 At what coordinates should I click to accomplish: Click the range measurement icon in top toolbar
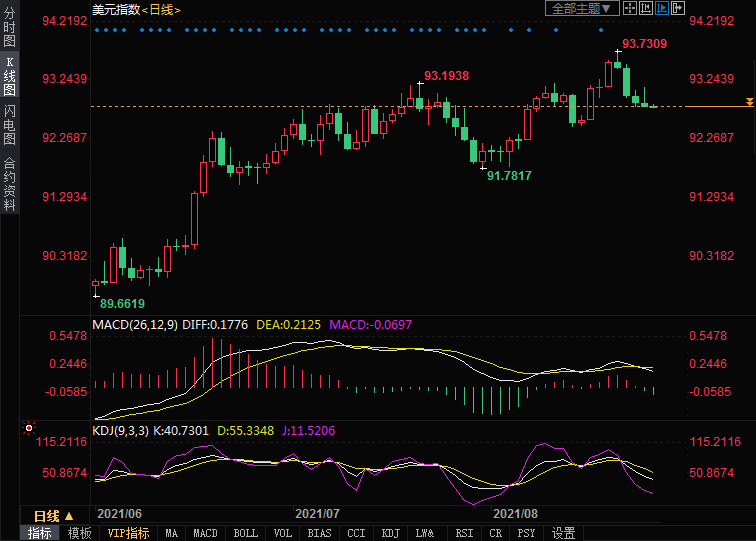coord(646,9)
